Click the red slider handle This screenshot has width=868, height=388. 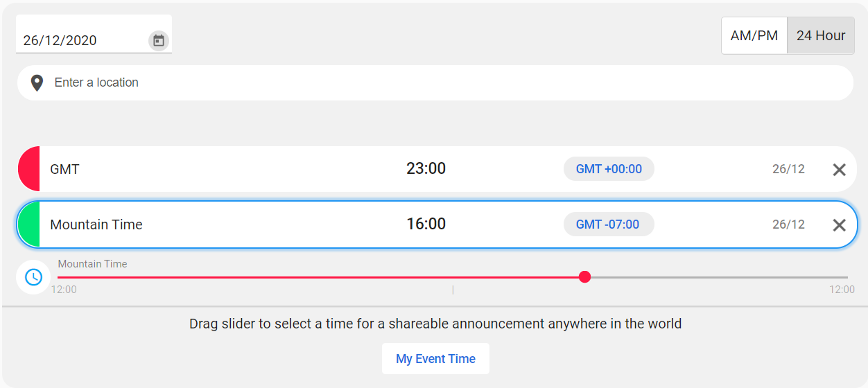[x=584, y=277]
